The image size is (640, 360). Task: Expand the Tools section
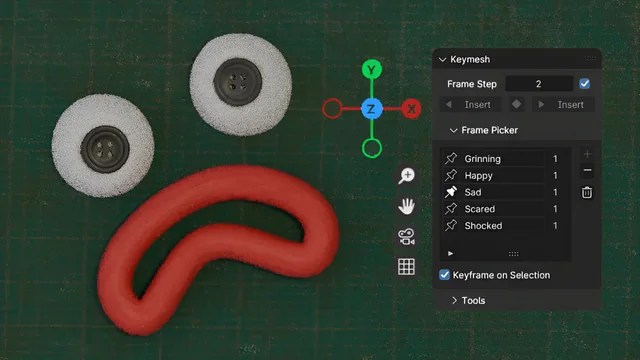pos(454,300)
